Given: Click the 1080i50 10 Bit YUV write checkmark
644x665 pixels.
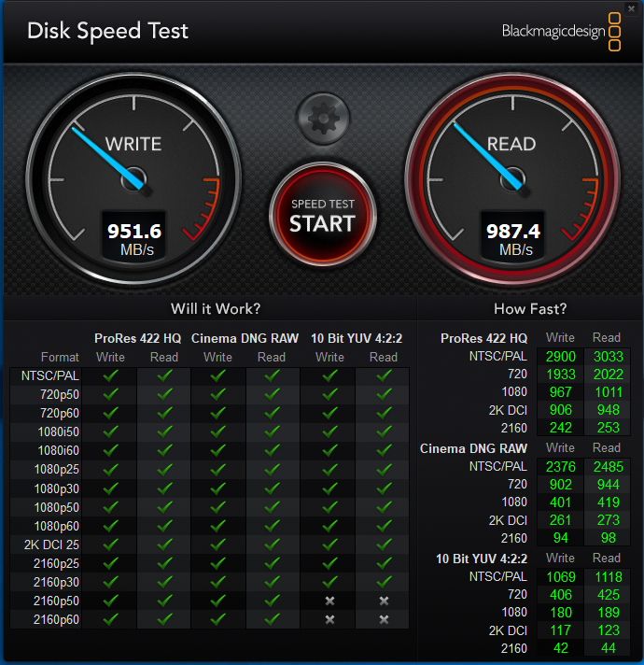Looking at the screenshot, I should coord(329,432).
